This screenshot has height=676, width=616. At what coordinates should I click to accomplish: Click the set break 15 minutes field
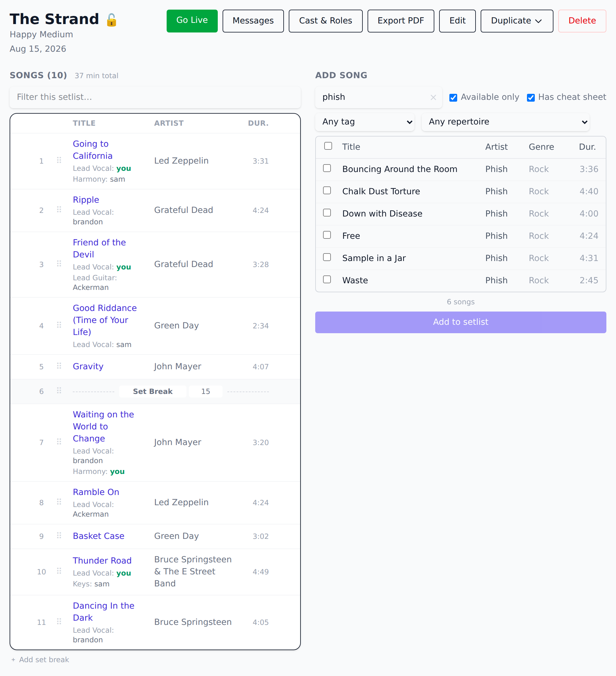point(205,392)
